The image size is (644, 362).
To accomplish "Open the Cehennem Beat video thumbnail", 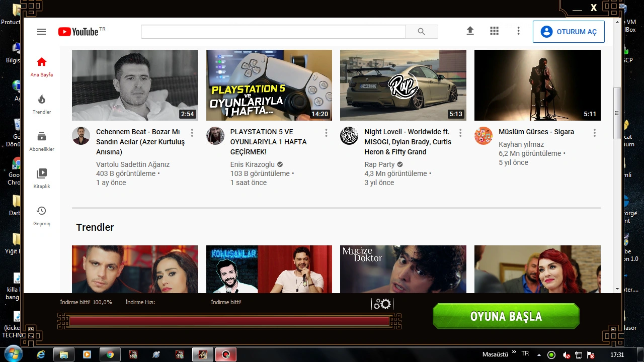I will click(135, 85).
